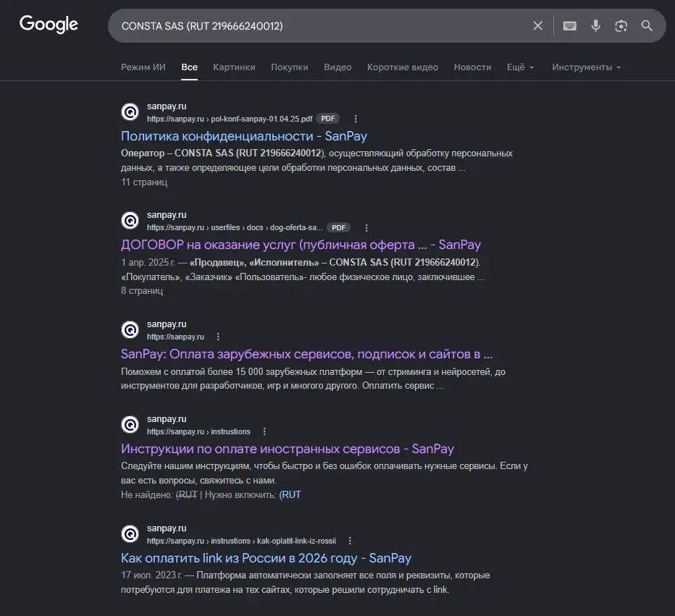Click the PDF badge on pol-konf-sanpay result
The height and width of the screenshot is (616, 675).
click(x=327, y=119)
